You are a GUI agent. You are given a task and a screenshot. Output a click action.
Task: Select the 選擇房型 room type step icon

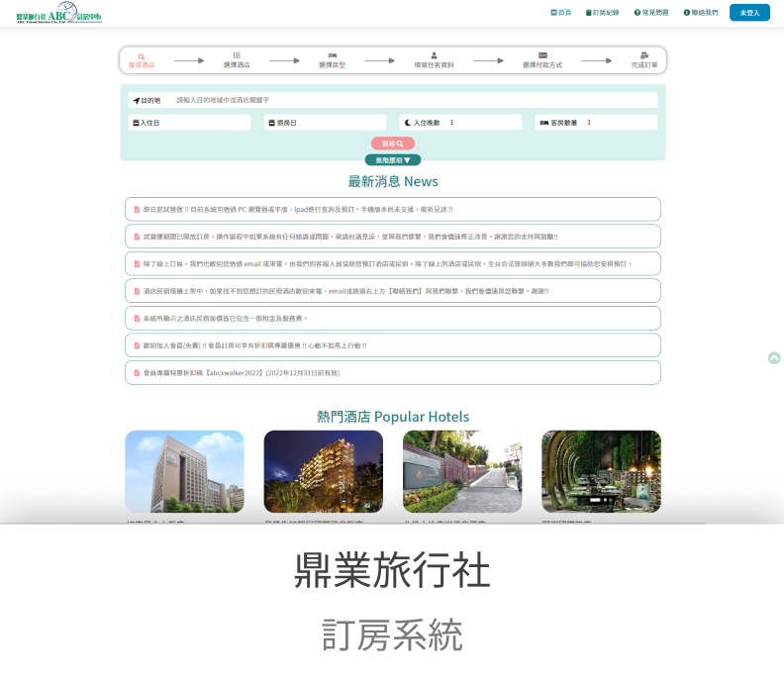click(332, 55)
